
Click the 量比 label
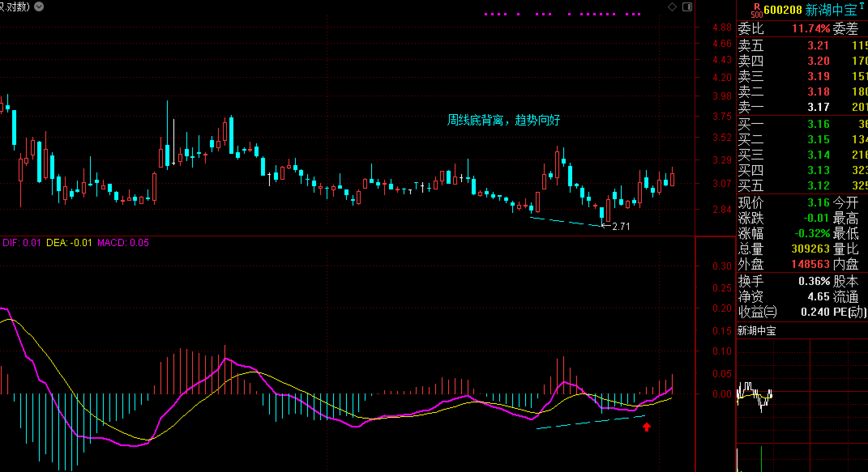coord(846,249)
